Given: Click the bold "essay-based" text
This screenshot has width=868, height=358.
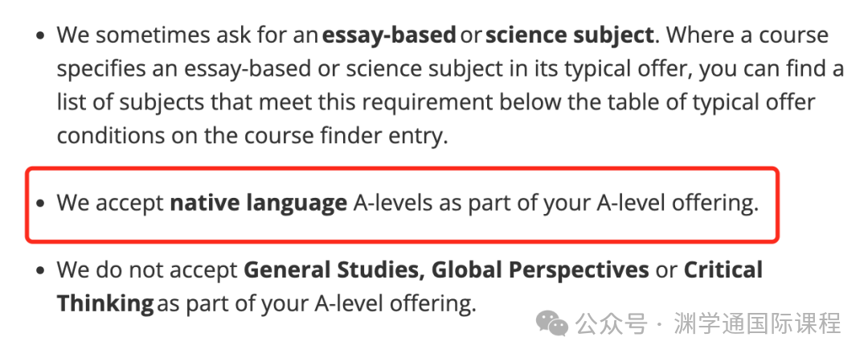Looking at the screenshot, I should click(x=389, y=36).
